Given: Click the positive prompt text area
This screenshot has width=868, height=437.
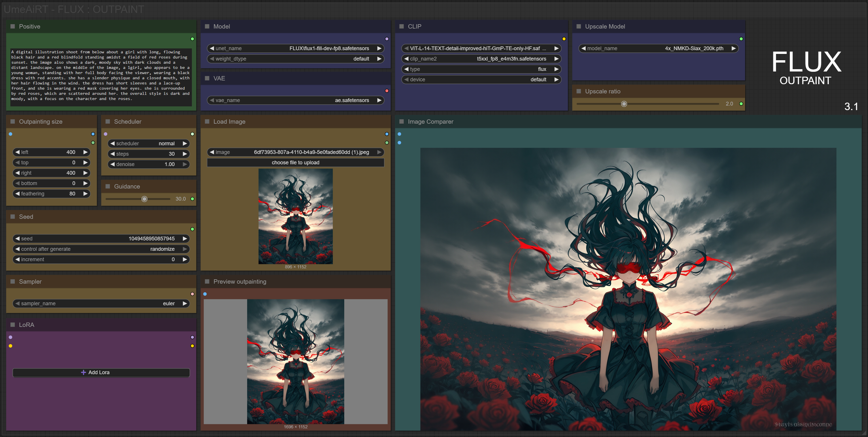Looking at the screenshot, I should pyautogui.click(x=101, y=76).
